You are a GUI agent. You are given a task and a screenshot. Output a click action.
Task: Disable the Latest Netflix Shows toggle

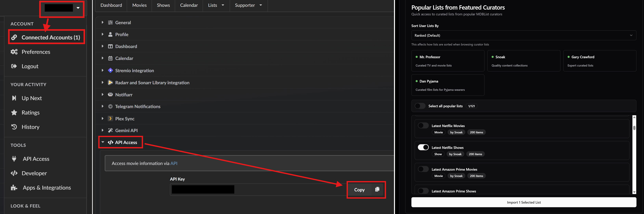pos(423,147)
